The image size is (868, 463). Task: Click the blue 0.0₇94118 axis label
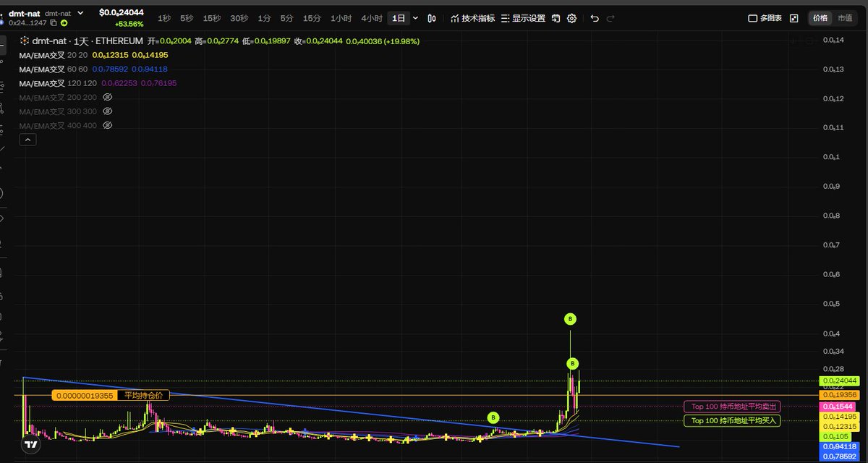(x=838, y=447)
